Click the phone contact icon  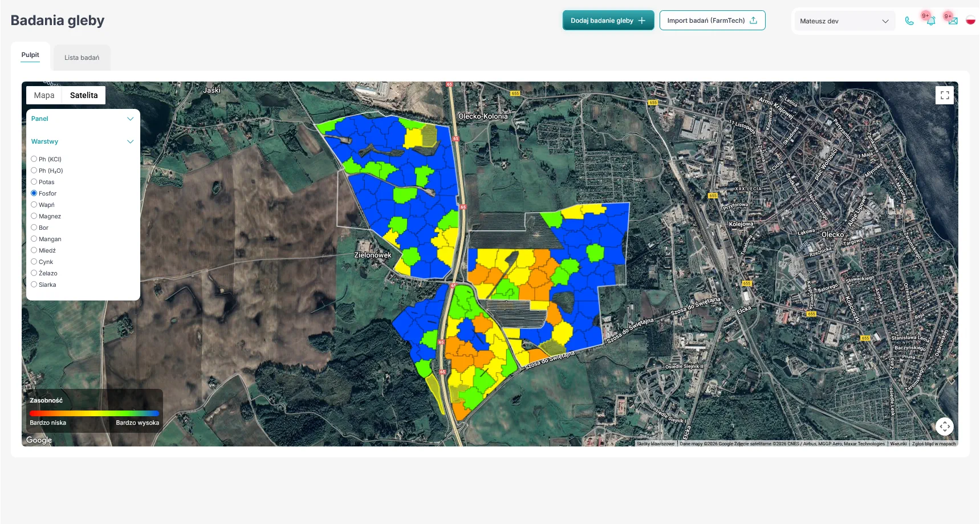pyautogui.click(x=909, y=21)
